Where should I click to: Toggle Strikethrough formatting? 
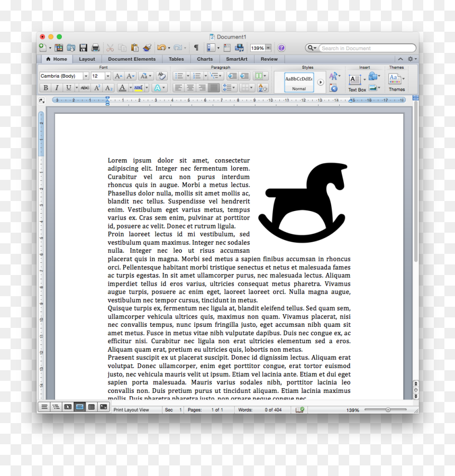tap(85, 88)
